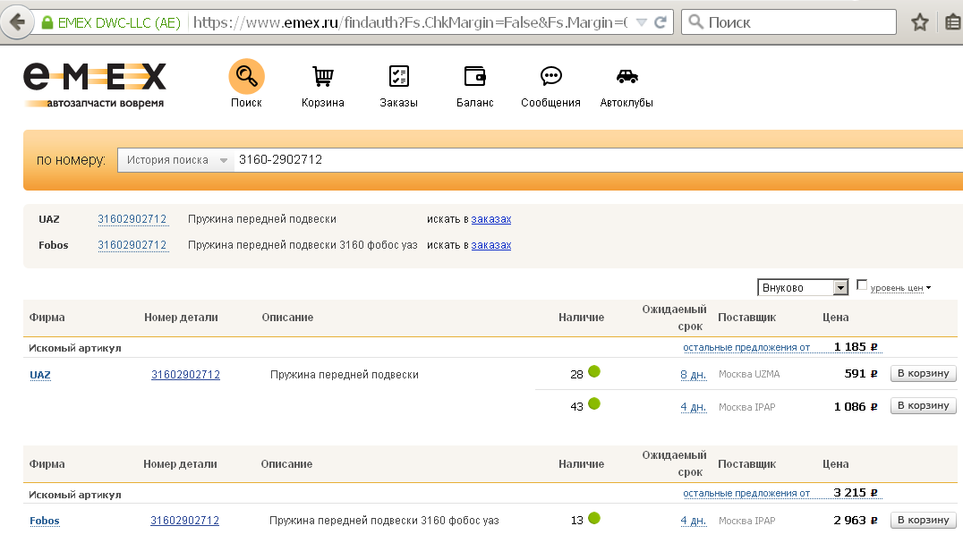Open the emex logo home link

tap(95, 85)
